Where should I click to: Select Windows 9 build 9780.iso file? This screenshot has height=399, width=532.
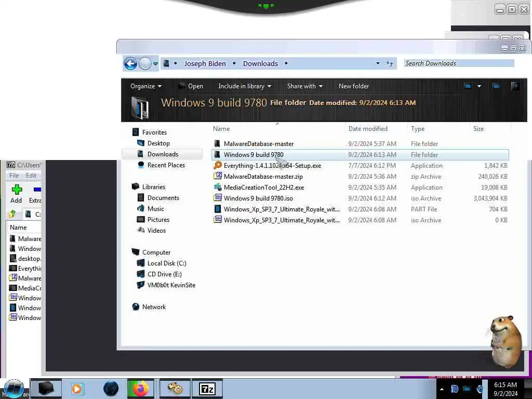click(x=360, y=198)
